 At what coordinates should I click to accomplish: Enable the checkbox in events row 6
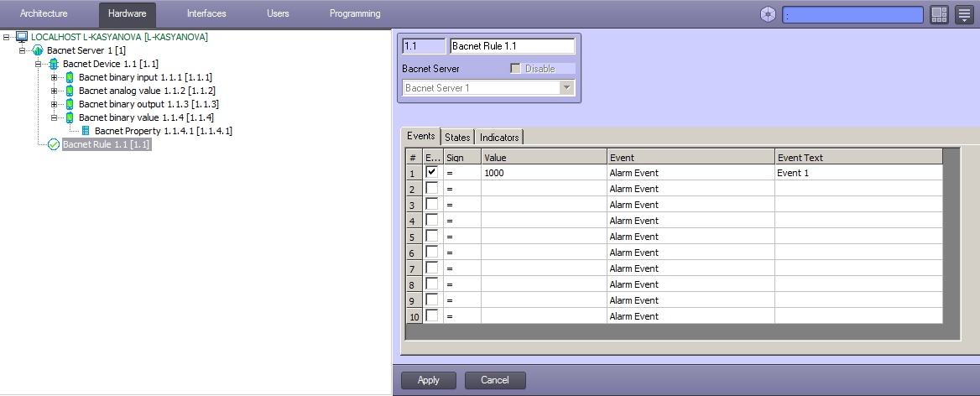tap(432, 252)
